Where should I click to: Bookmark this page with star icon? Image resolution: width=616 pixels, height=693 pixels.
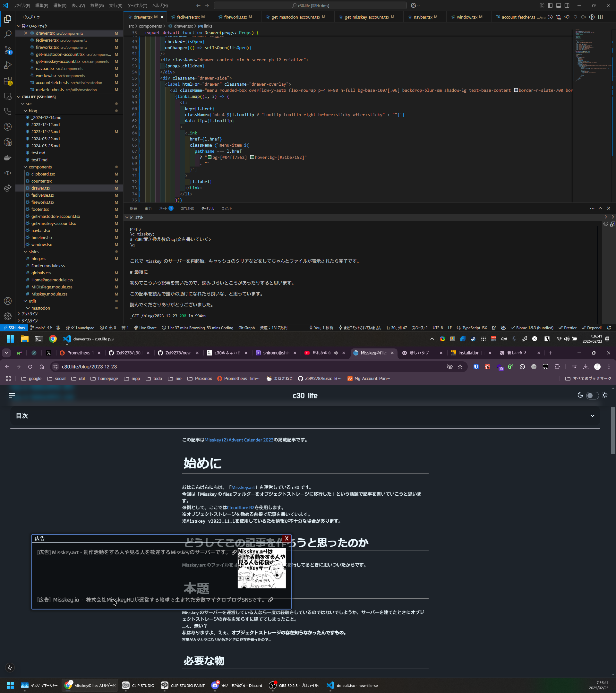coord(460,367)
